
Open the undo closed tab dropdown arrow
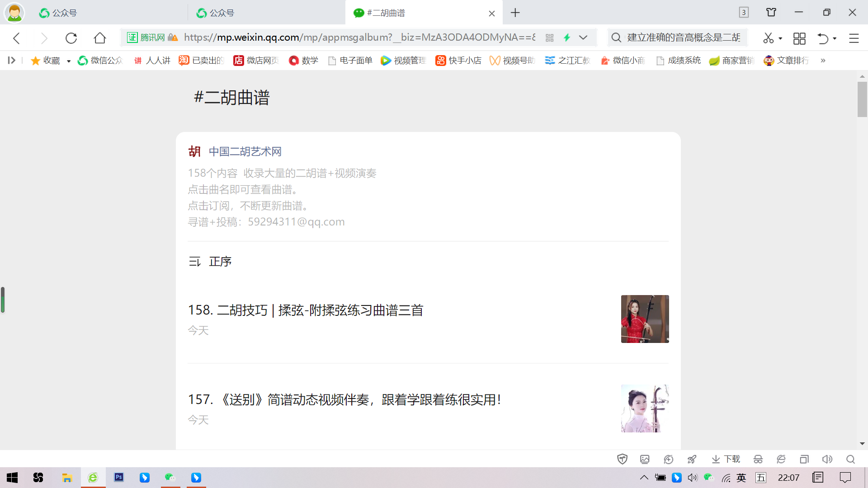pos(835,38)
